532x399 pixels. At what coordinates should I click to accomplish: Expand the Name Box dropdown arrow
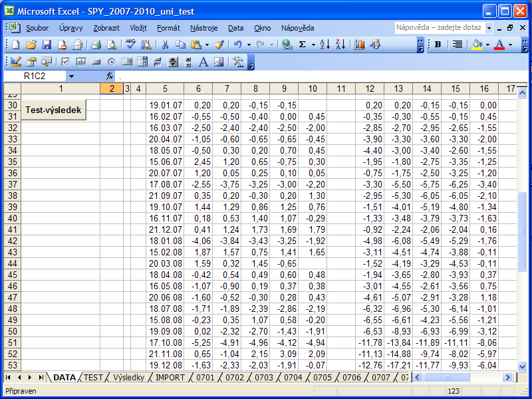pos(71,76)
